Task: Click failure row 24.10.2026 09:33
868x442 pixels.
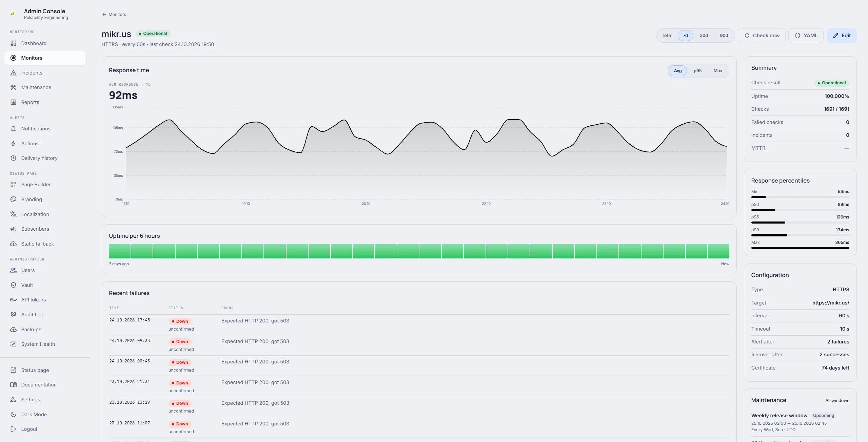Action: 419,345
